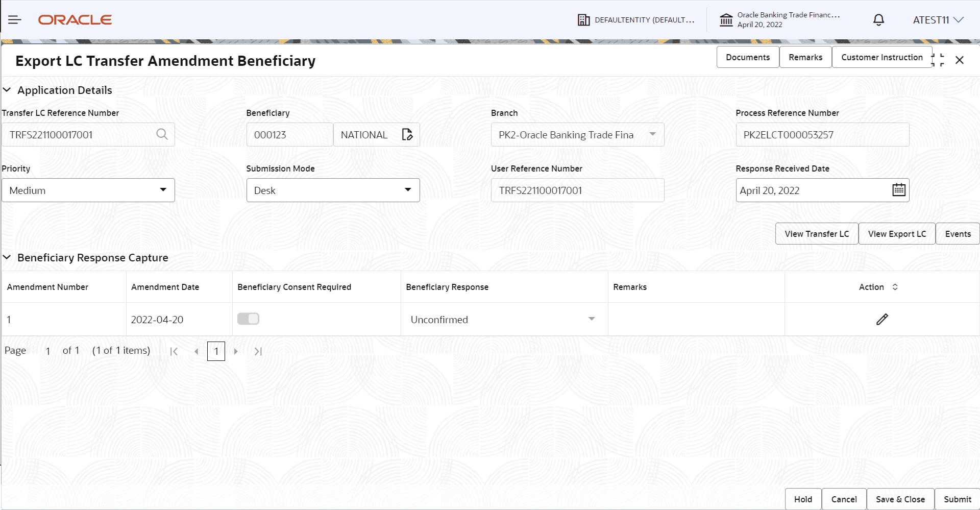Open the Customer Instruction tab

881,57
